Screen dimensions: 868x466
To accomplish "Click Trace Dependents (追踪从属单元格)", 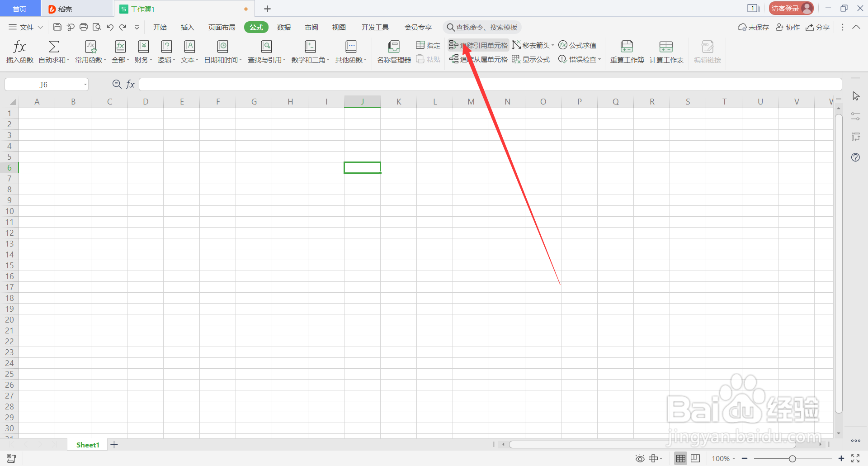I will [478, 59].
